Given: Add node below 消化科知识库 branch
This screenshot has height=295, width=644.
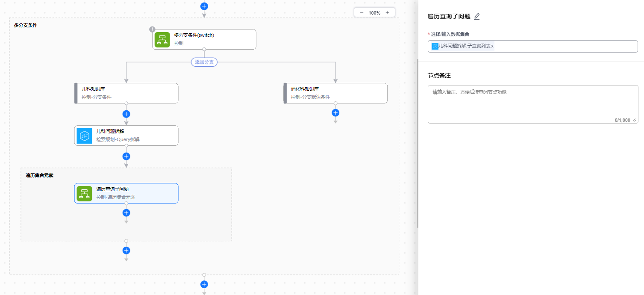Looking at the screenshot, I should pyautogui.click(x=335, y=113).
